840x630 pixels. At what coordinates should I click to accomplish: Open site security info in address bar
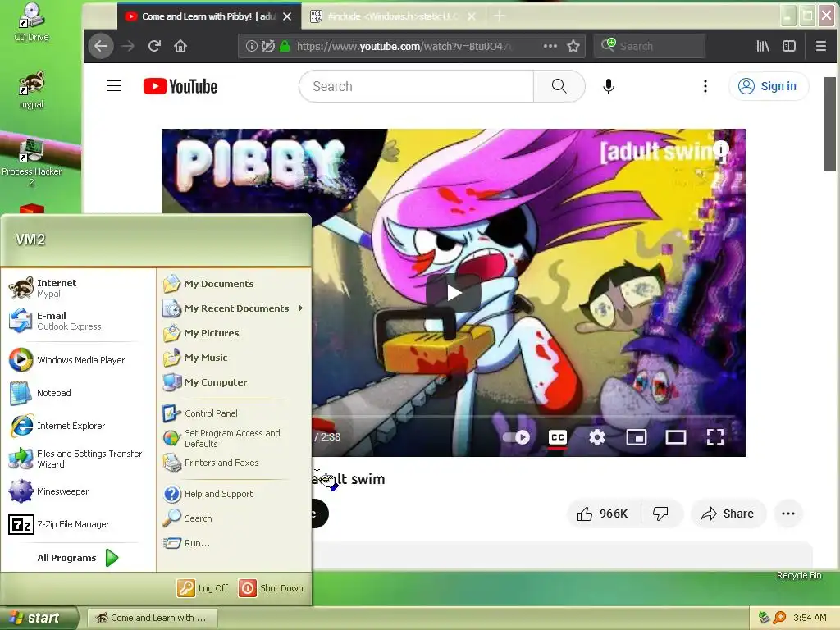[251, 46]
